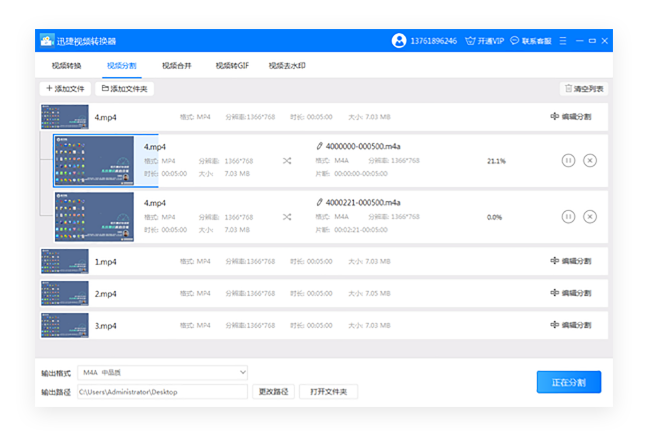This screenshot has height=448, width=650.
Task: Open the 视频去水印 tab
Action: (x=287, y=65)
